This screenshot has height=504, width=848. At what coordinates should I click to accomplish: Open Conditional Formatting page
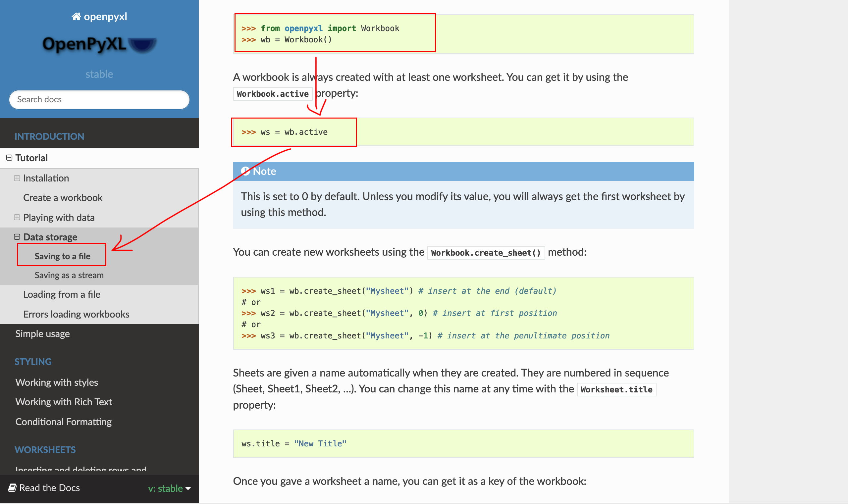pyautogui.click(x=64, y=422)
